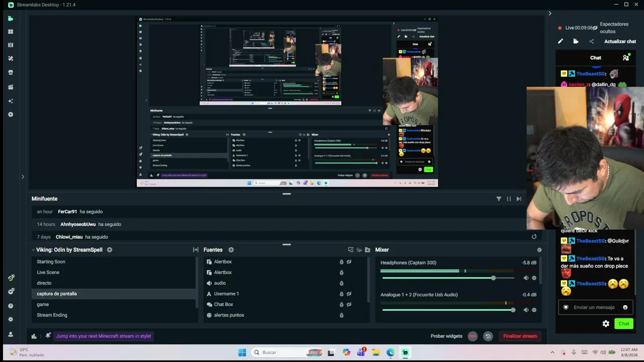
Task: Expand the scene collection dropdown
Action: coord(33,250)
